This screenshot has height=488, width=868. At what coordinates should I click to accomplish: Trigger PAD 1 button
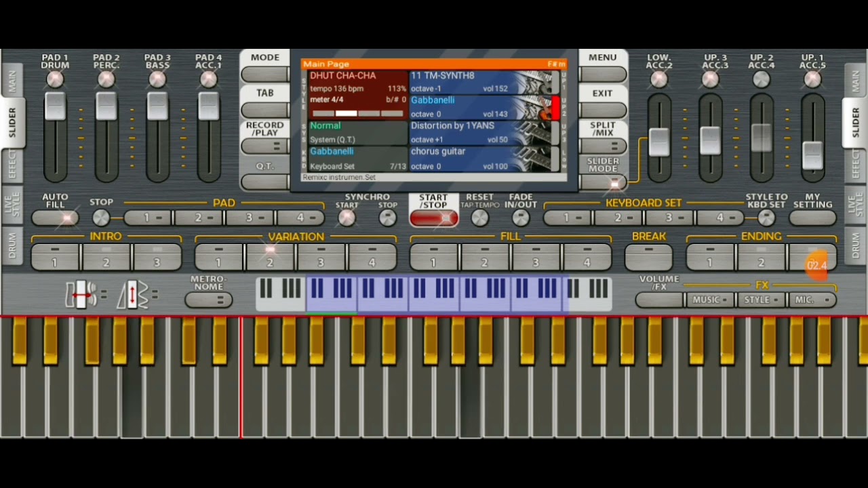click(147, 218)
